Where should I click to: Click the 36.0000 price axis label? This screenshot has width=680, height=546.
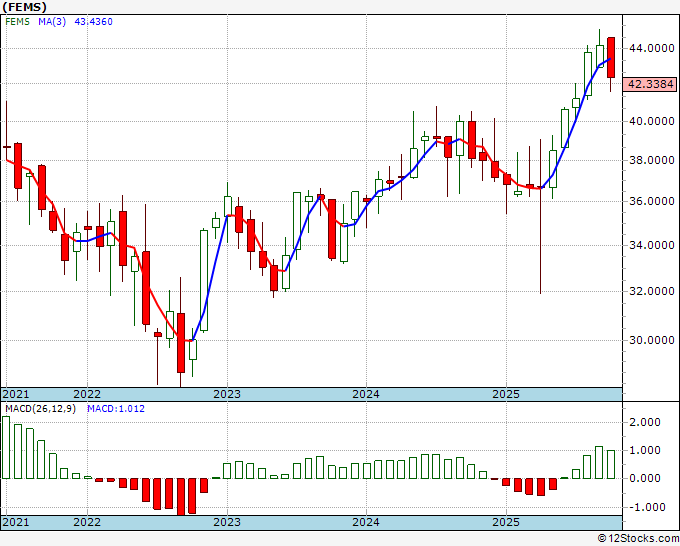(x=651, y=201)
